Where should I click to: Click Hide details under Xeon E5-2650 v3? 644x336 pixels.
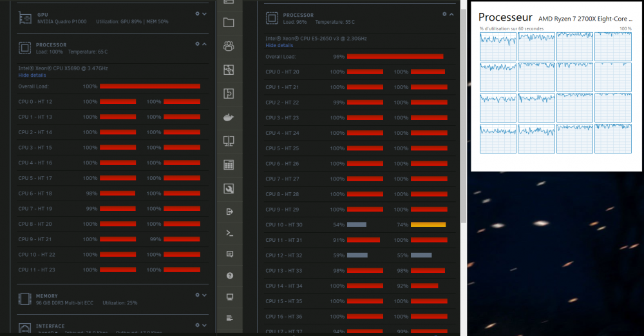(279, 45)
